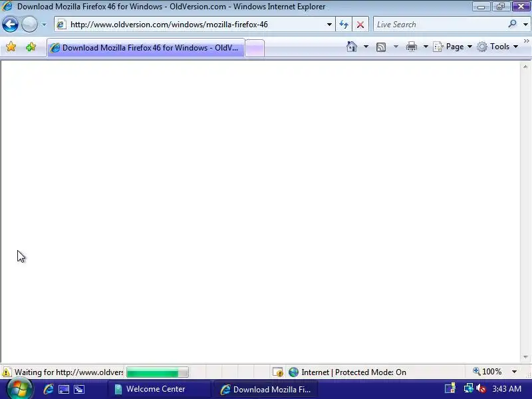Screen dimensions: 532x399
Task: Click the Home page icon
Action: click(352, 47)
